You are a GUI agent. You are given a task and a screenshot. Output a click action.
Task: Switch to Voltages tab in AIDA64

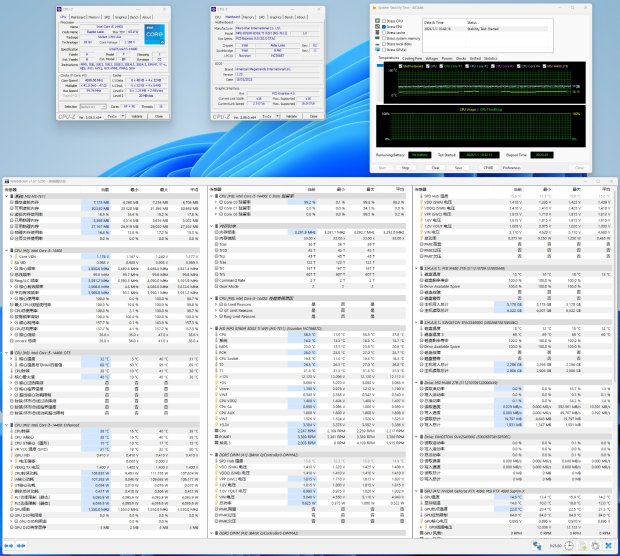click(x=432, y=58)
